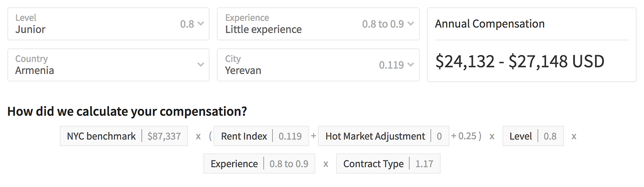The width and height of the screenshot is (644, 187).
Task: Click the chevron arrow in Country field
Action: point(201,65)
